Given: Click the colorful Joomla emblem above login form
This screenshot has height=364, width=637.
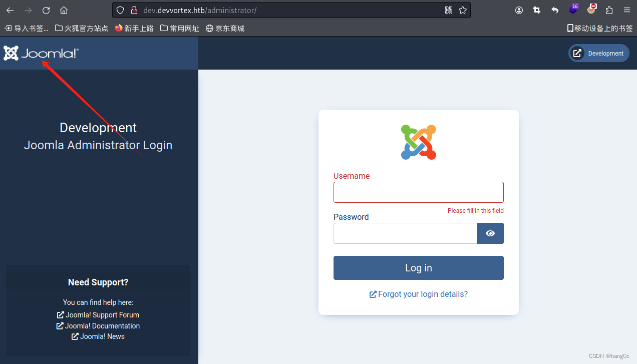Looking at the screenshot, I should (x=419, y=142).
